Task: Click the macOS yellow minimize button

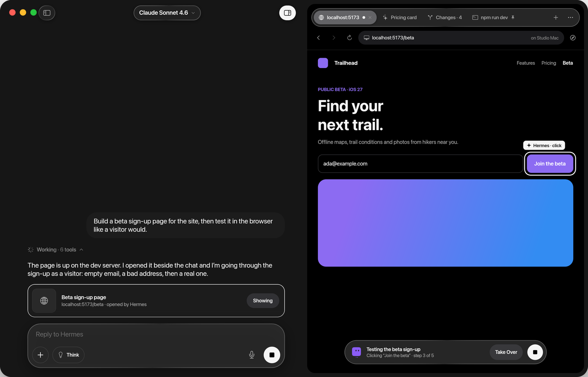Action: (x=23, y=13)
